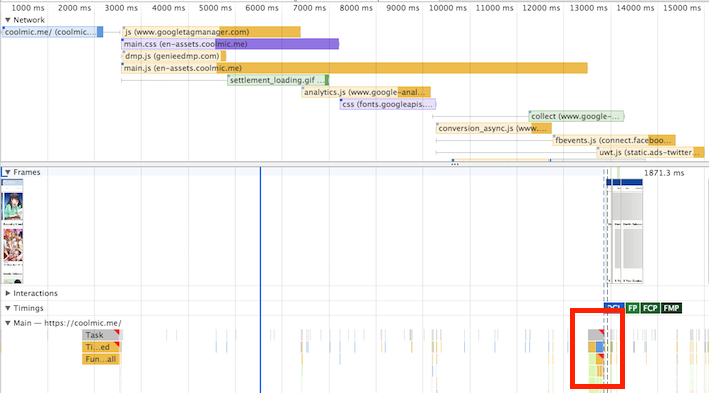Click the Main — https://coolmic.me/ label
Viewport: 709px width, 393px height.
coord(67,323)
